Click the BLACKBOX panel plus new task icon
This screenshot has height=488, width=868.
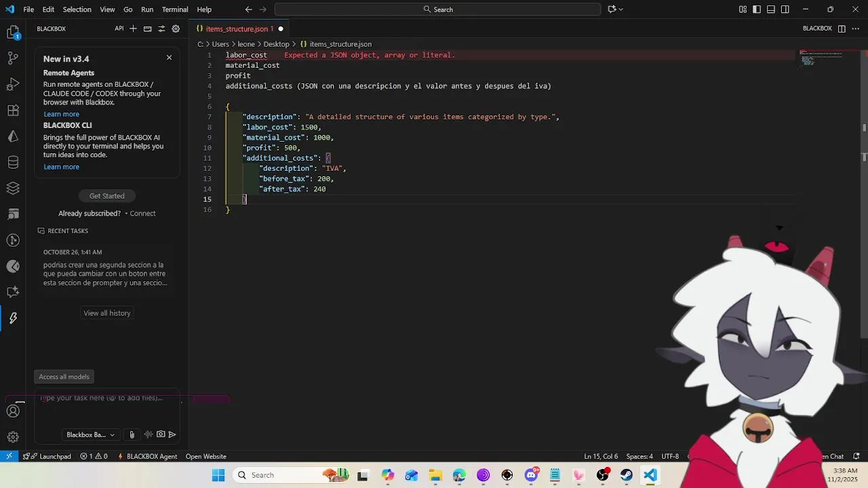pos(133,28)
